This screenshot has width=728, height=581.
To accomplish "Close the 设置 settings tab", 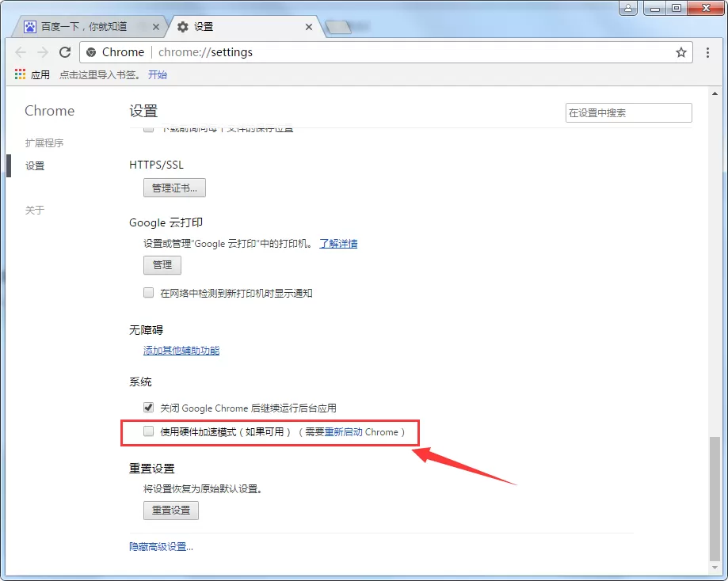I will 309,27.
